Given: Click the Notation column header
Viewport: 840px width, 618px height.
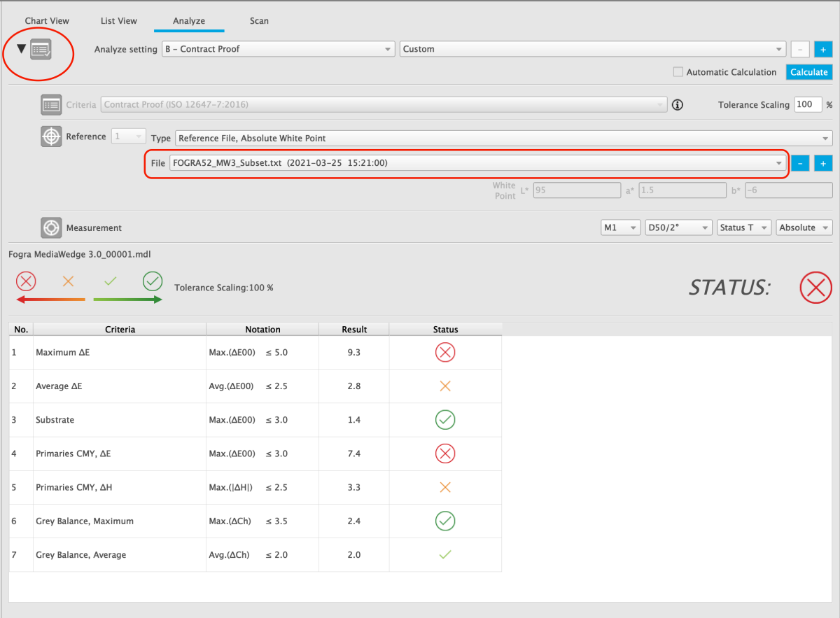Looking at the screenshot, I should click(262, 329).
